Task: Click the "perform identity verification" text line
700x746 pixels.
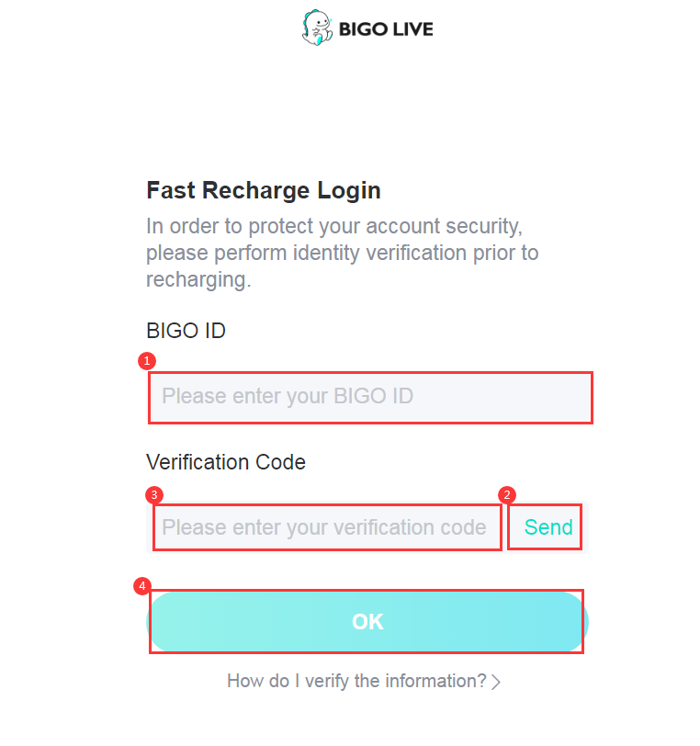Action: tap(342, 254)
